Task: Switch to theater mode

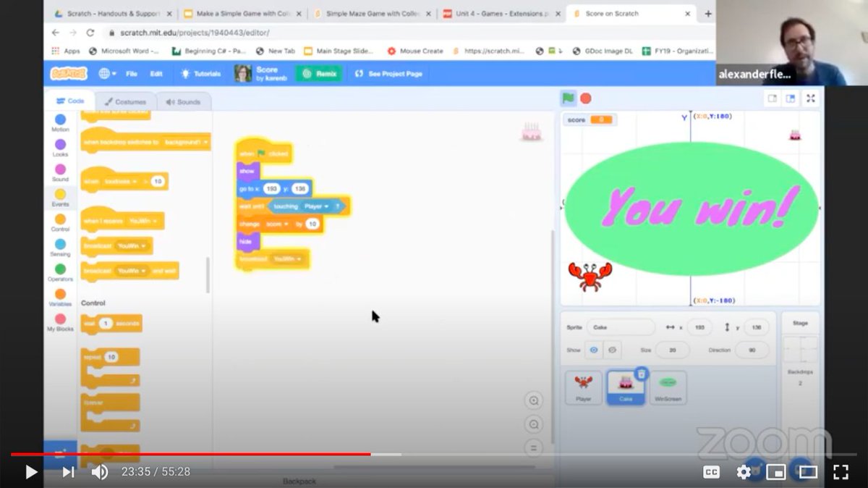Action: (x=808, y=472)
